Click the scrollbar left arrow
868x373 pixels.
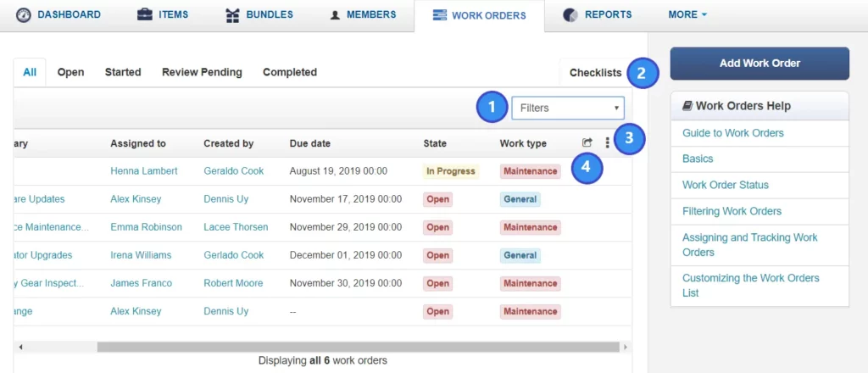[20, 347]
